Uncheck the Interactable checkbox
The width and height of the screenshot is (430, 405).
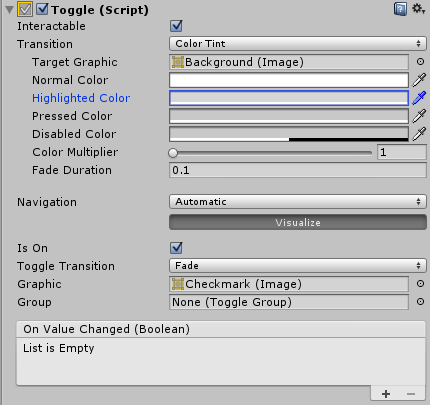(x=176, y=26)
